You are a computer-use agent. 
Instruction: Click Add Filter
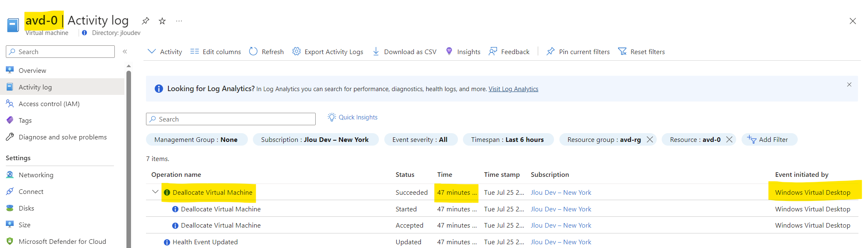769,139
